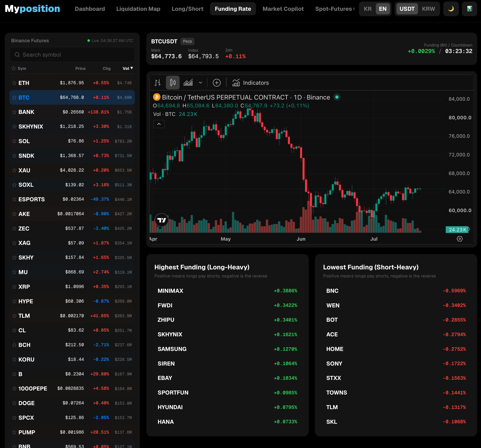
Task: Select the SOL row in symbol list
Action: [72, 141]
